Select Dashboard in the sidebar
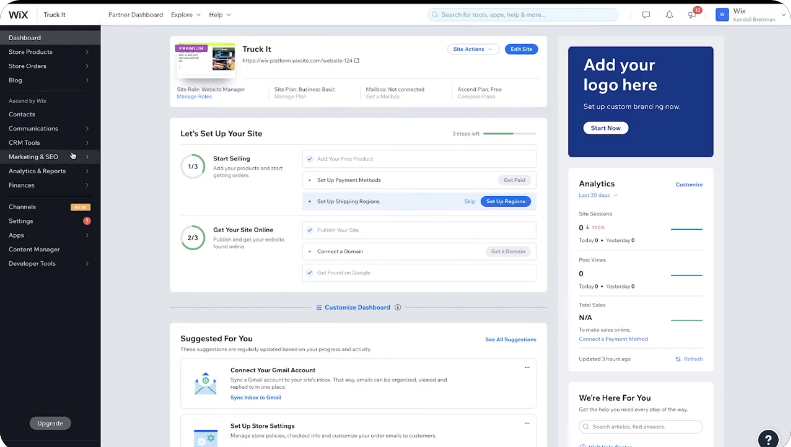Viewport: 791px width, 447px height. pyautogui.click(x=50, y=38)
